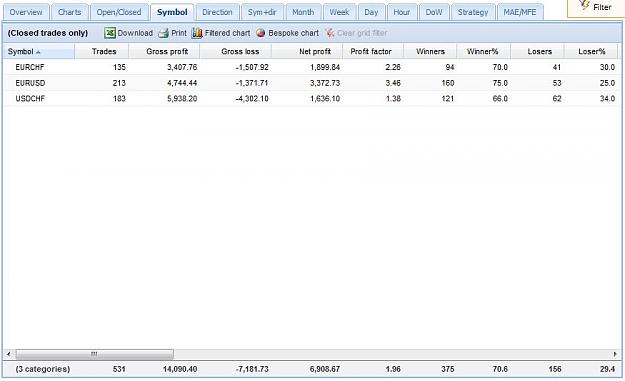Select the EURUSD row symbol

pos(30,83)
